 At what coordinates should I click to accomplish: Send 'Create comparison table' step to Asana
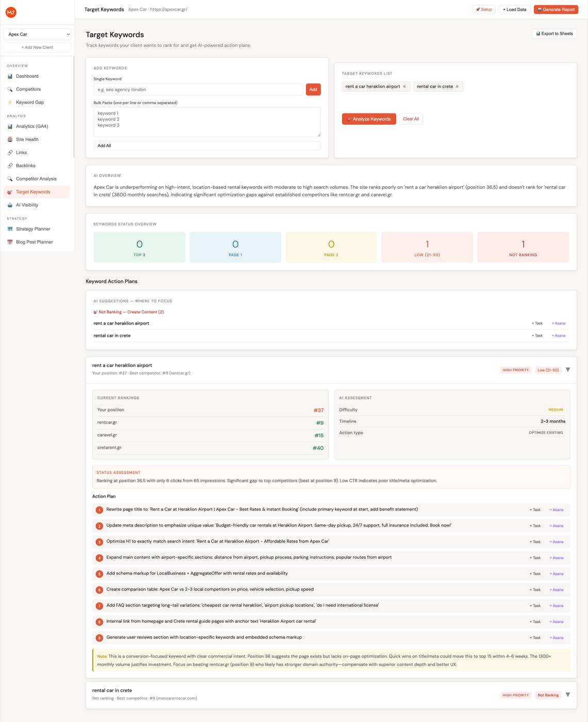point(557,590)
